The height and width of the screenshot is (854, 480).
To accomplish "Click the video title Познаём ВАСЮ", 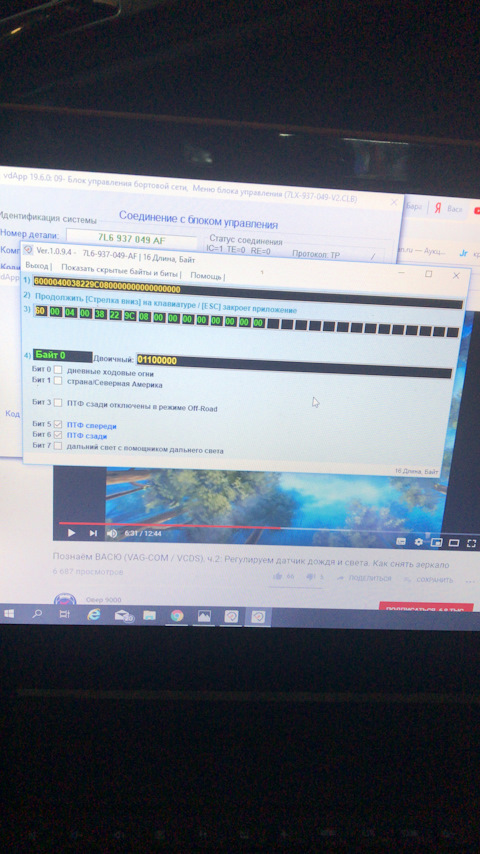I will click(x=251, y=560).
